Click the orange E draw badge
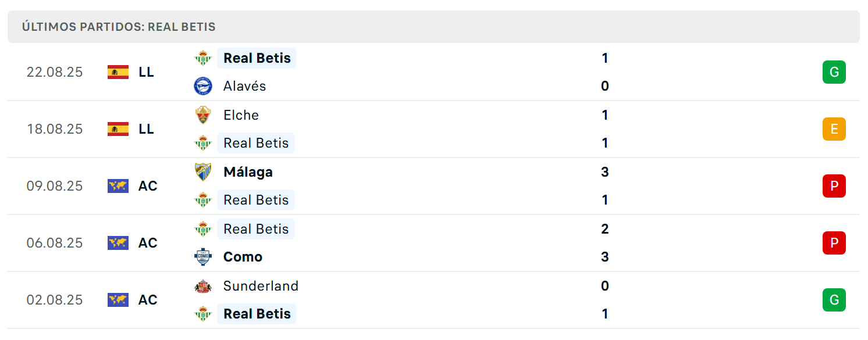Screen dimensions: 868x340 834,129
